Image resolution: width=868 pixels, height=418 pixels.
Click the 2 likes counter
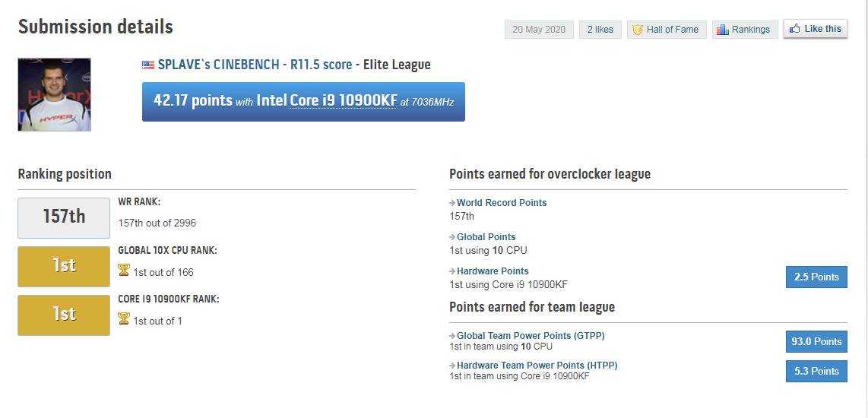coord(600,30)
